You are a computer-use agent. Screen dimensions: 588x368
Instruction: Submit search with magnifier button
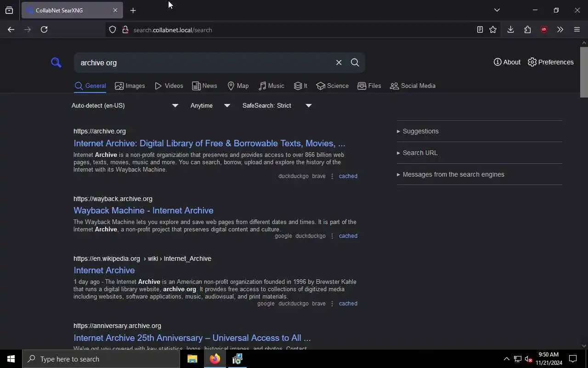[x=355, y=63]
